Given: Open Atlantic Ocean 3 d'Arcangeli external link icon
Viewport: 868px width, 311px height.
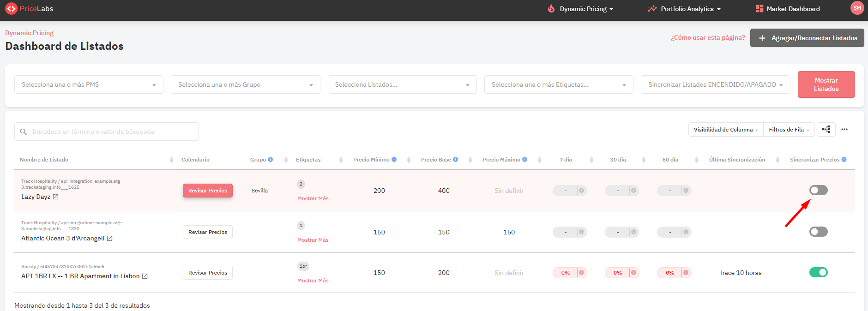Looking at the screenshot, I should (x=110, y=239).
